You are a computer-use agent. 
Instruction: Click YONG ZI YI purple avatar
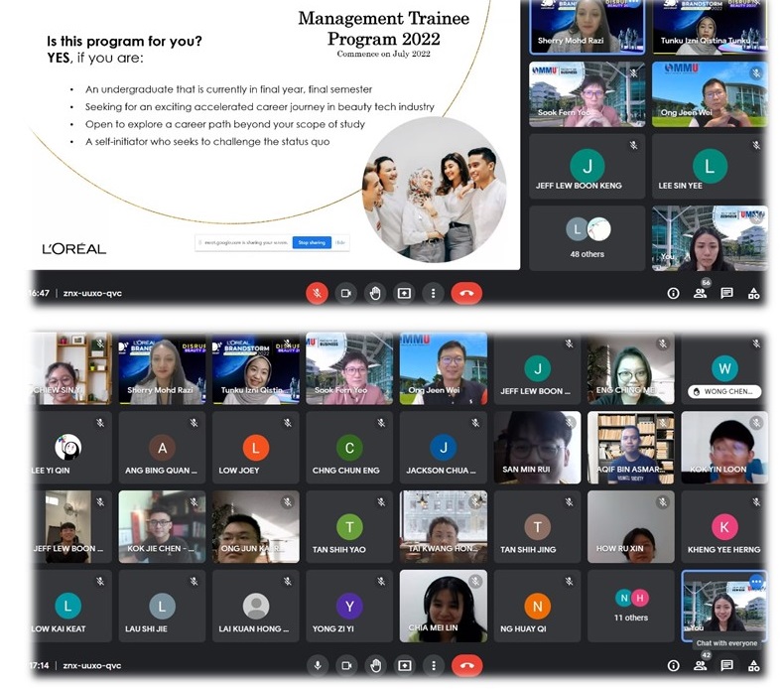click(349, 606)
